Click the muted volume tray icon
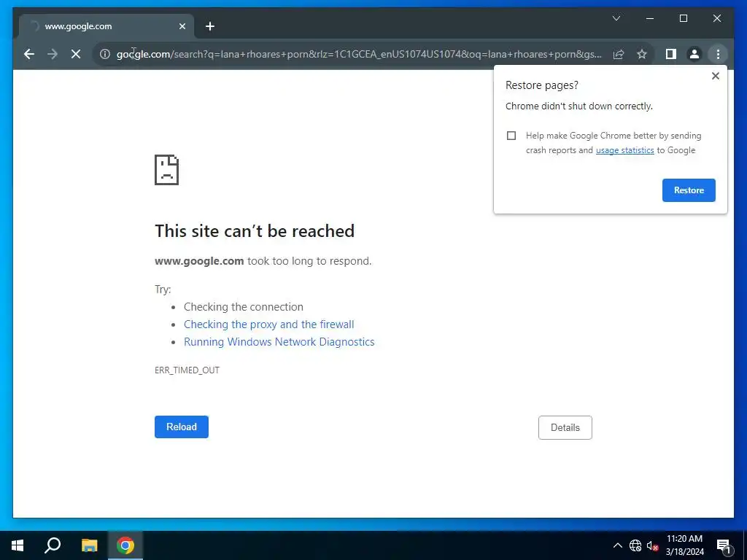Viewport: 747px width, 560px height. tap(652, 545)
